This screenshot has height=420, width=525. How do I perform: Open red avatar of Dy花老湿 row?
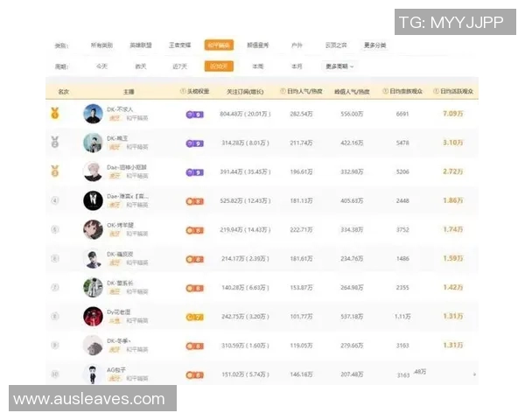(x=93, y=316)
